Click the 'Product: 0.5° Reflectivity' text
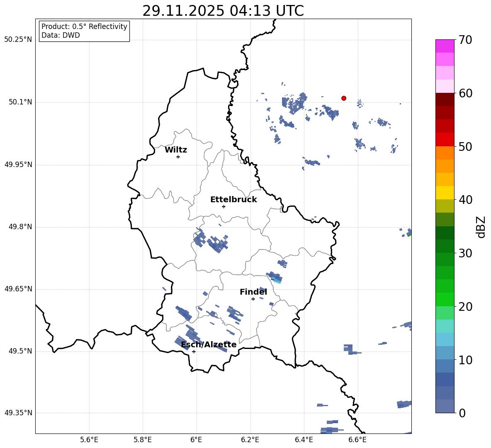Viewport: 491px width, 448px height. [x=84, y=27]
